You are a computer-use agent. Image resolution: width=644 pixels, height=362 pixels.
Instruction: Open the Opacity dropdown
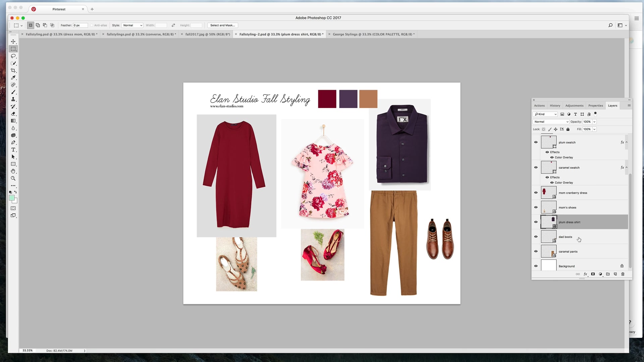(594, 122)
